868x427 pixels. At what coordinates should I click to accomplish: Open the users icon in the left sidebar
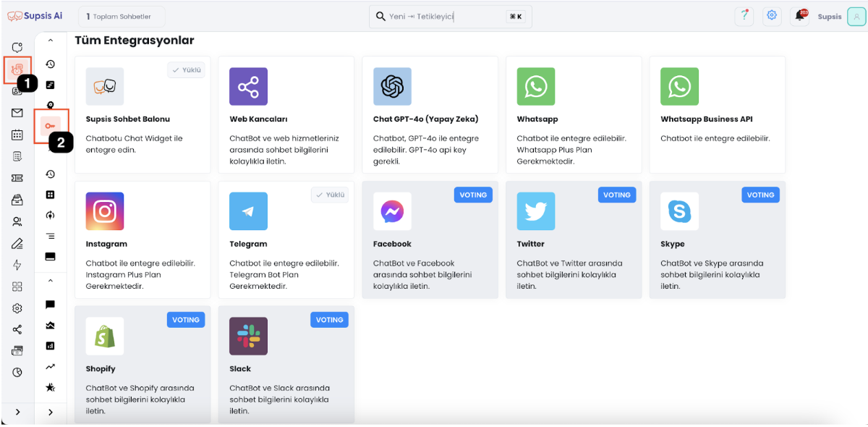click(17, 221)
